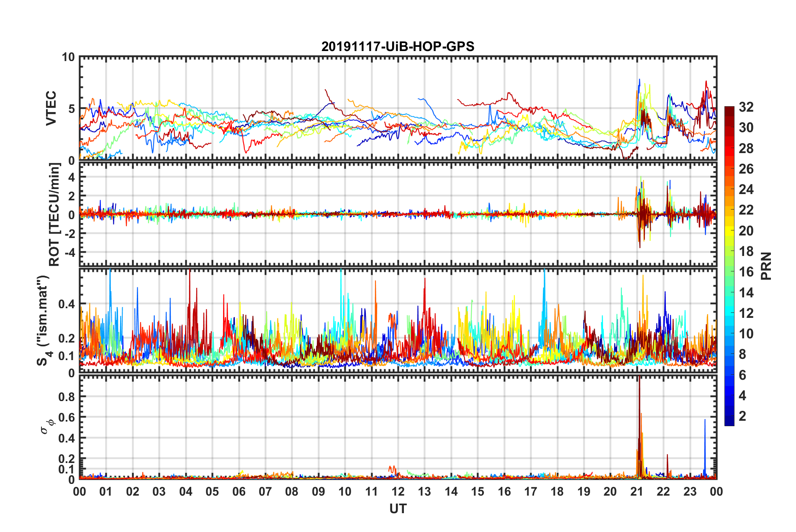Click colorbar tick label 18
This screenshot has height=532, width=796.
tap(746, 251)
